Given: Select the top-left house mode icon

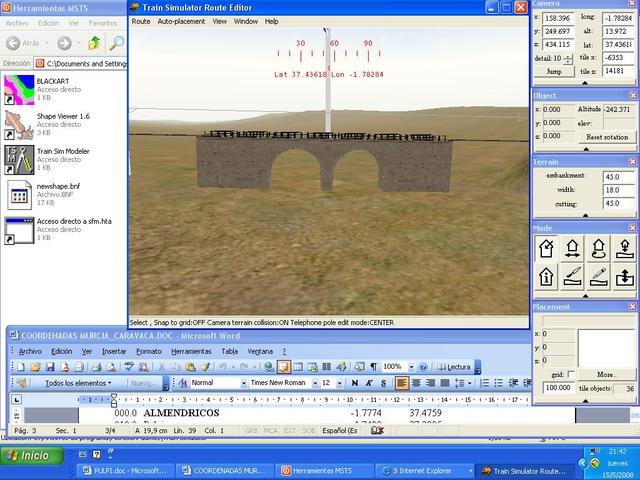Looking at the screenshot, I should [x=548, y=247].
